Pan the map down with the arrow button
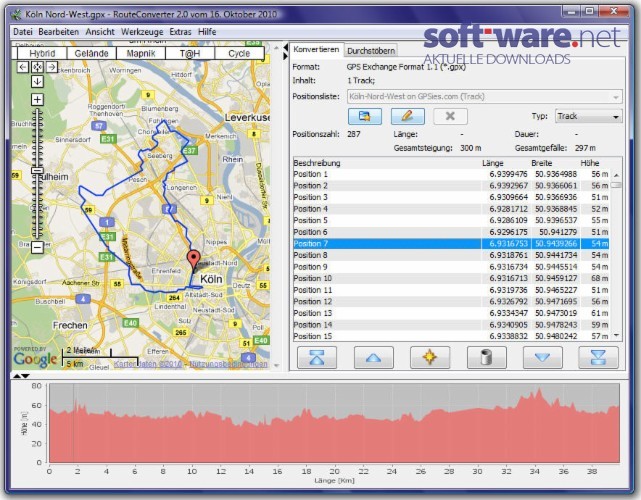This screenshot has height=500, width=641. coord(37,81)
